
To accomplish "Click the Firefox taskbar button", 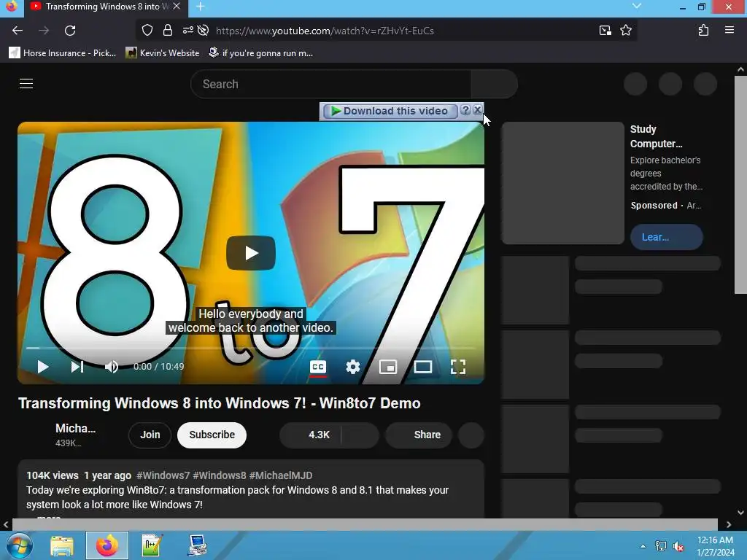I will 107,545.
